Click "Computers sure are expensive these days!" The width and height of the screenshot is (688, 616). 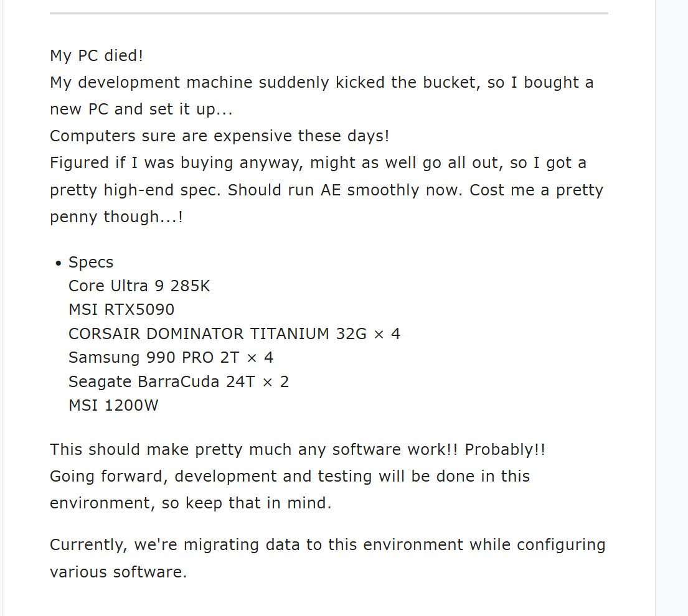tap(219, 136)
